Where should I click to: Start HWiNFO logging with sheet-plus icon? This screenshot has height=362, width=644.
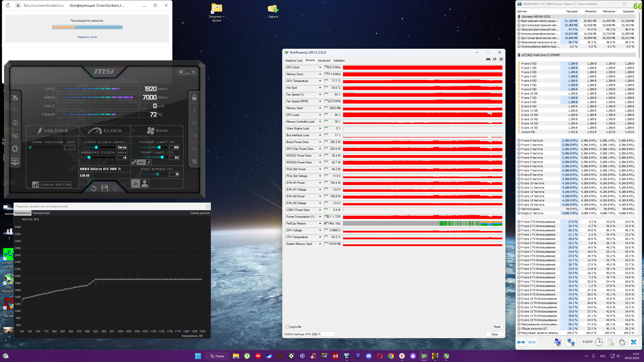[611, 342]
